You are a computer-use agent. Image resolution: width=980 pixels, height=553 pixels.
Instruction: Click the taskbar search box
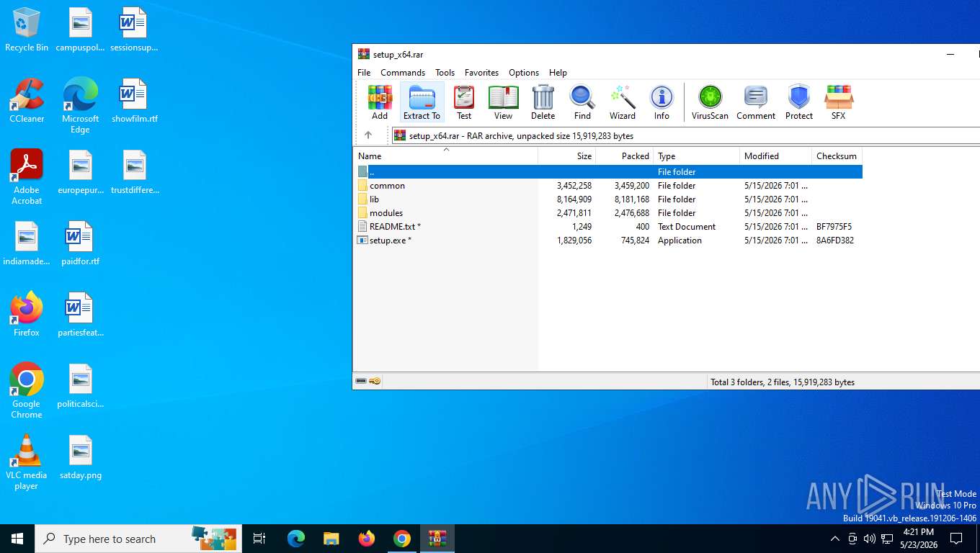[x=138, y=539]
